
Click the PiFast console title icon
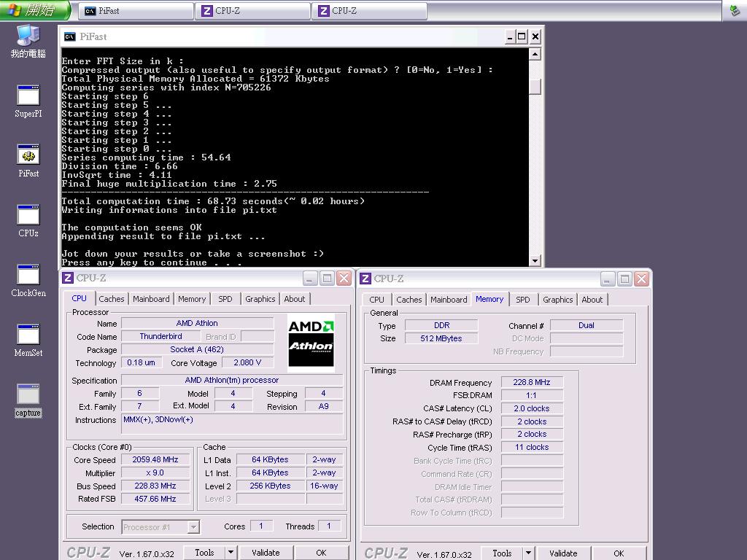point(69,36)
